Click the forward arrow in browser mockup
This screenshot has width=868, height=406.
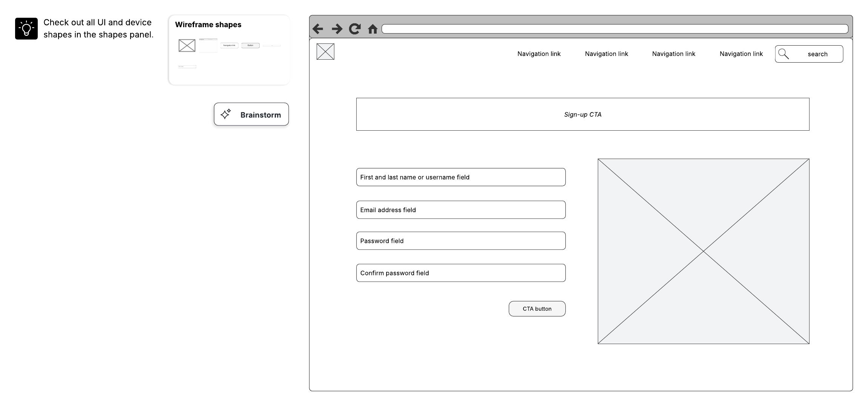(337, 29)
